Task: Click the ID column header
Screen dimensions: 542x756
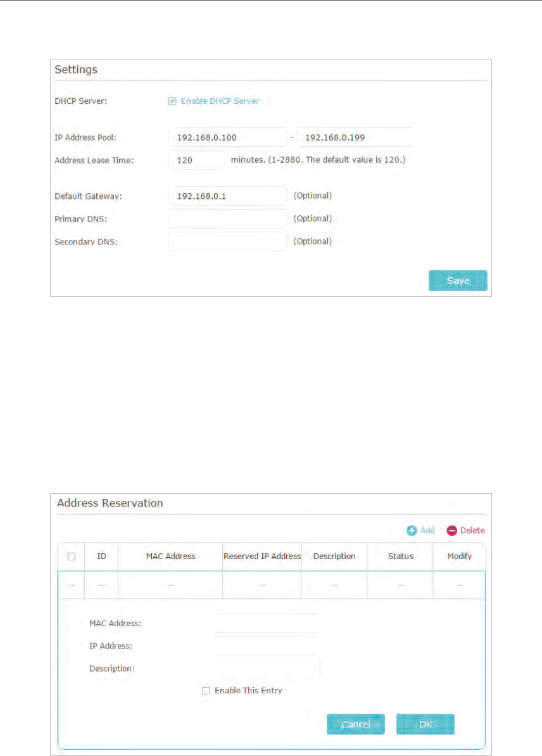Action: pyautogui.click(x=101, y=557)
